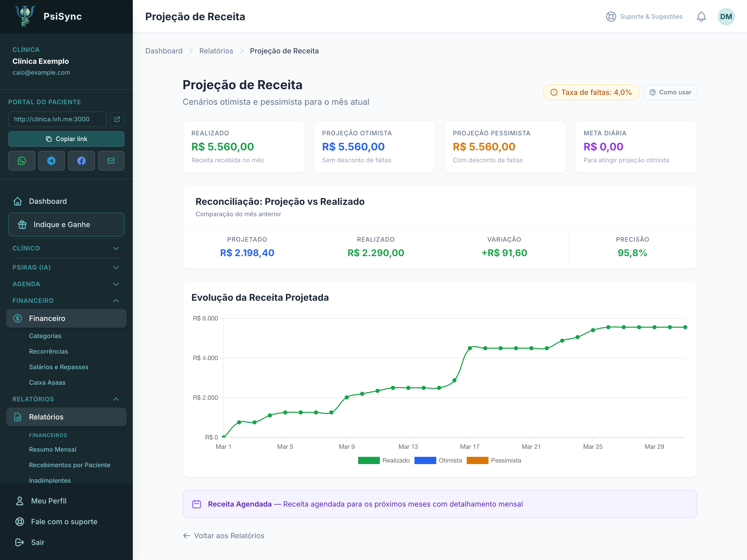Click the Como usar button
747x560 pixels.
coord(670,92)
